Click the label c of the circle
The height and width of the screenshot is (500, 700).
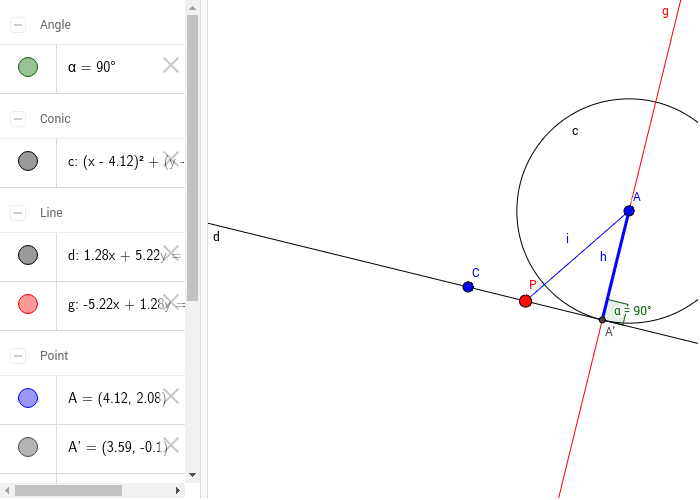click(575, 131)
